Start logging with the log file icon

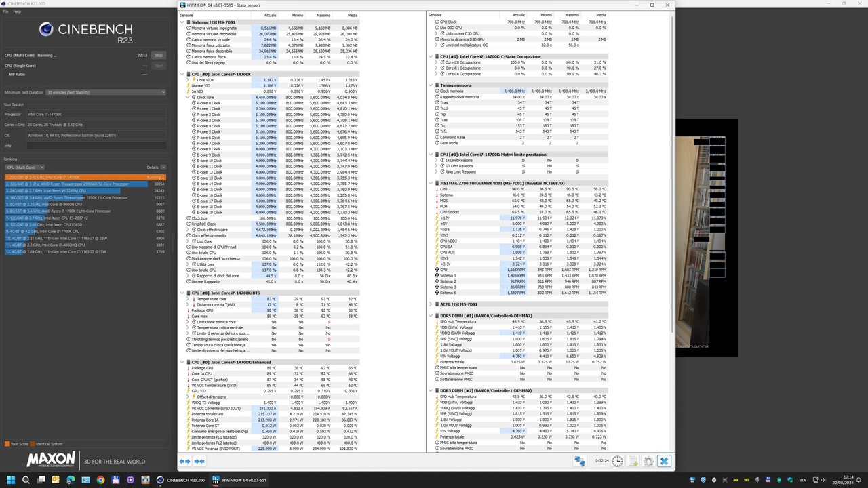[633, 461]
